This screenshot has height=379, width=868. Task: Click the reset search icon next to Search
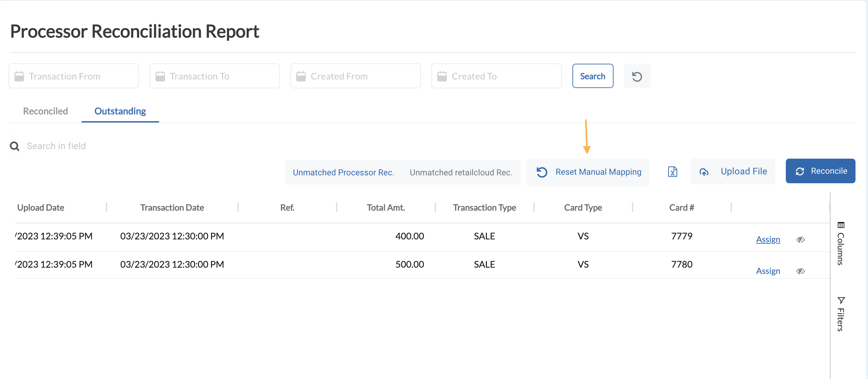pyautogui.click(x=637, y=77)
